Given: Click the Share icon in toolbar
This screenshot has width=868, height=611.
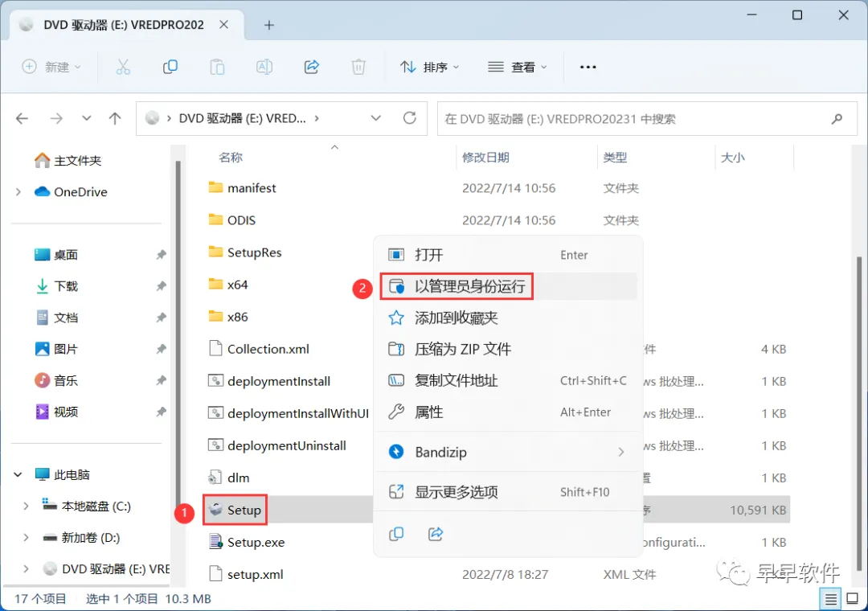Looking at the screenshot, I should point(312,67).
